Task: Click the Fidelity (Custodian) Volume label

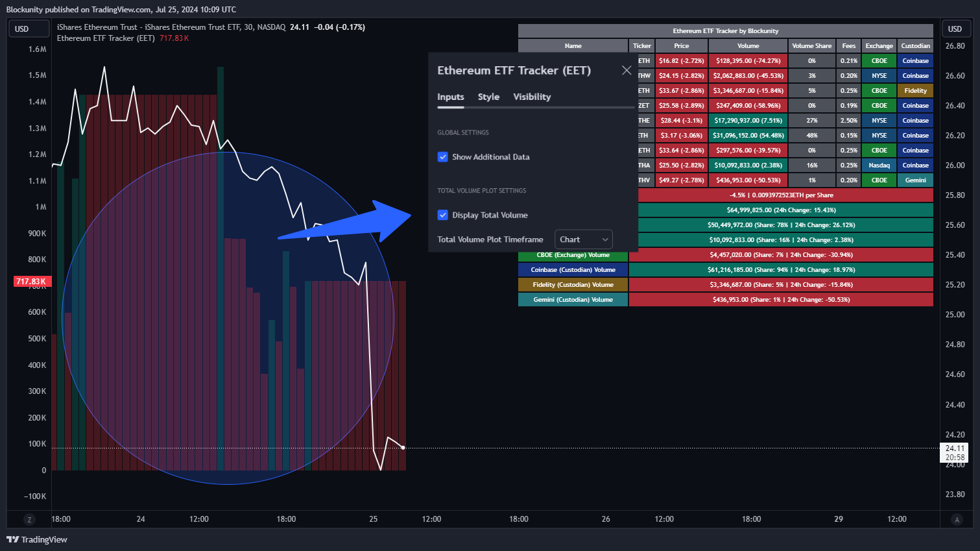Action: click(x=573, y=284)
